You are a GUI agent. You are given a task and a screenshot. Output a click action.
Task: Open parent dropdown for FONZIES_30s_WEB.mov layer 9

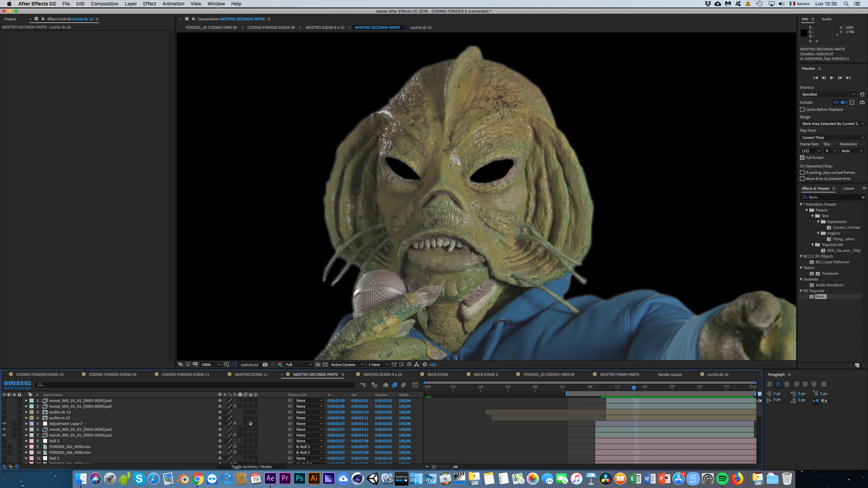[309, 447]
